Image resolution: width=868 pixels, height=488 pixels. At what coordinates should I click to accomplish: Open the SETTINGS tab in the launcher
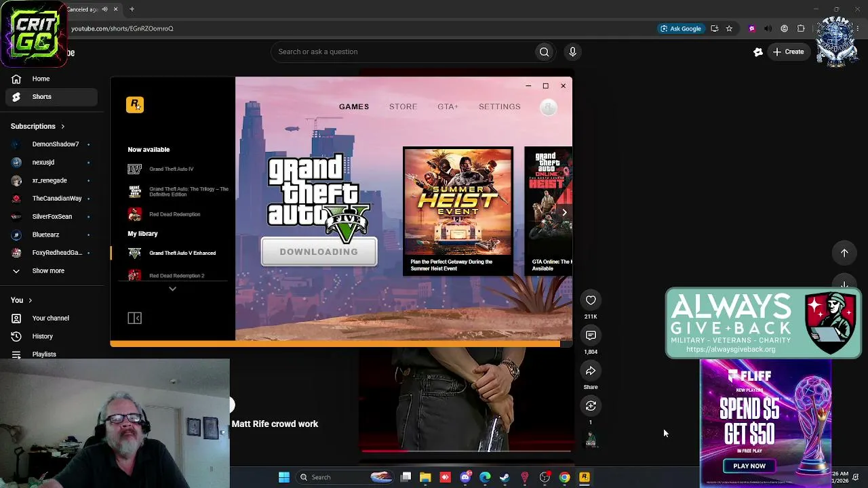[x=500, y=106]
